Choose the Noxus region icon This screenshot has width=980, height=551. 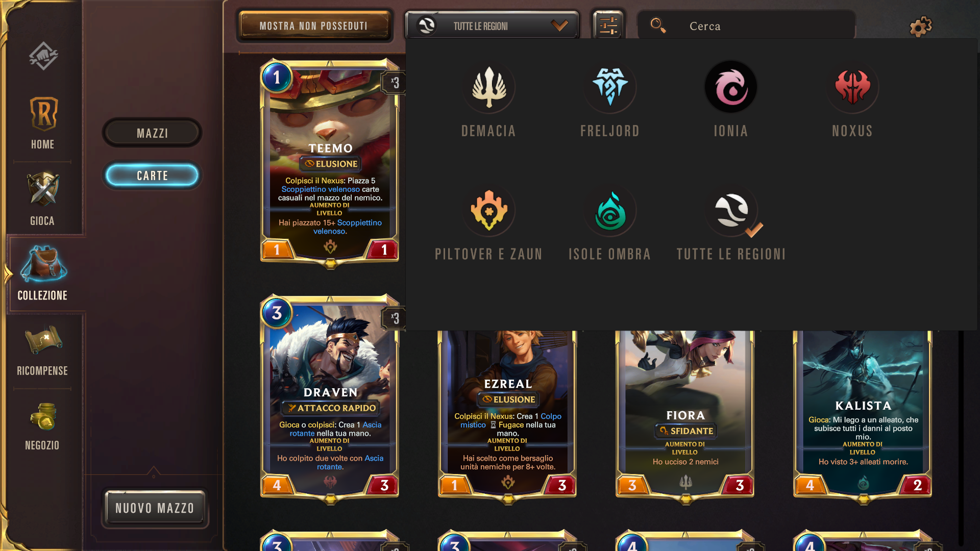click(852, 87)
